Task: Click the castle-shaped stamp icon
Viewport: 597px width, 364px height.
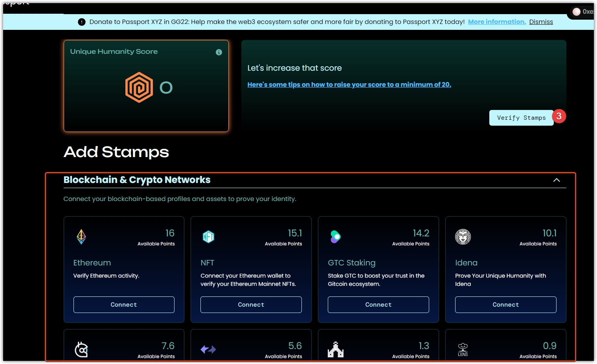Action: (x=335, y=349)
